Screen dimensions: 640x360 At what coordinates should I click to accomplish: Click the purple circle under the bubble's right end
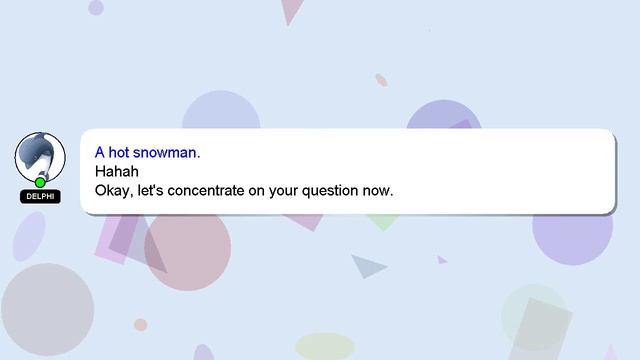coord(572,239)
